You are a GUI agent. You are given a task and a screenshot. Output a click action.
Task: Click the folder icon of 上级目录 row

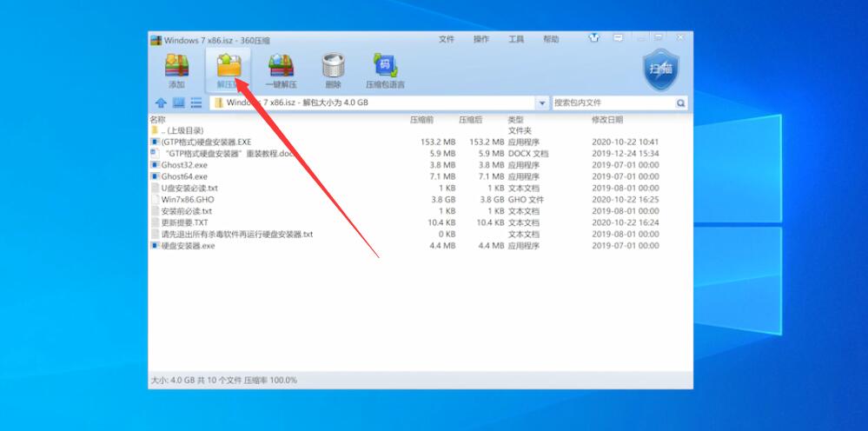pyautogui.click(x=155, y=130)
